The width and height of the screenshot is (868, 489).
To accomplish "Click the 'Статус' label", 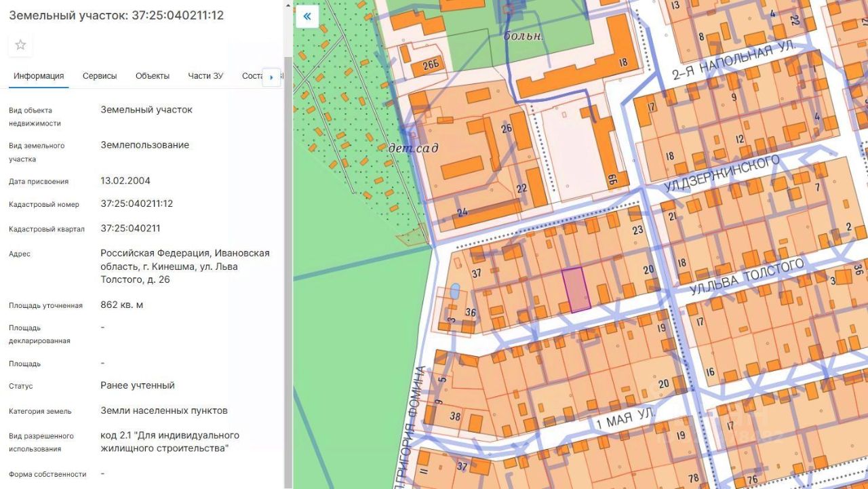I will click(21, 387).
